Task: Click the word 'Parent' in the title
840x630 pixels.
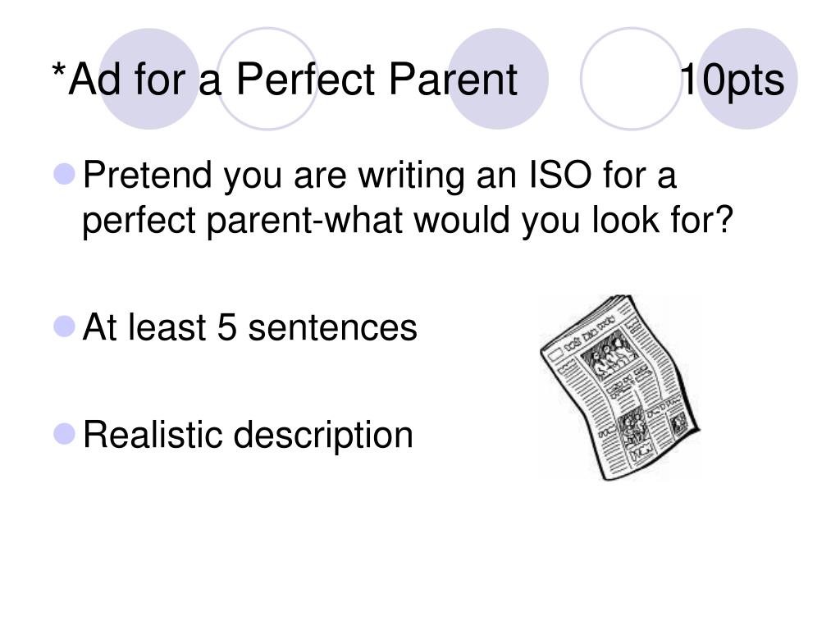Action: 453,80
